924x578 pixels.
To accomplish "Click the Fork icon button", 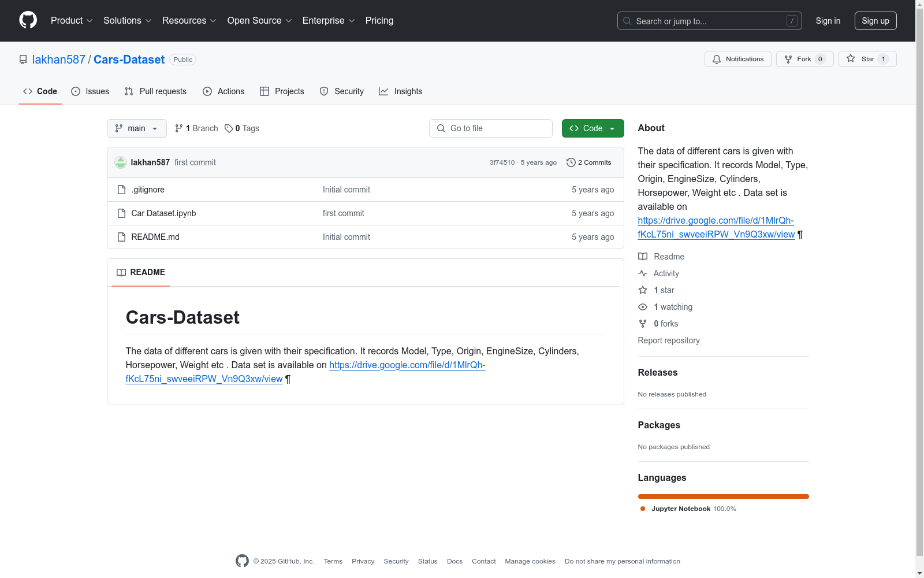I will click(788, 59).
